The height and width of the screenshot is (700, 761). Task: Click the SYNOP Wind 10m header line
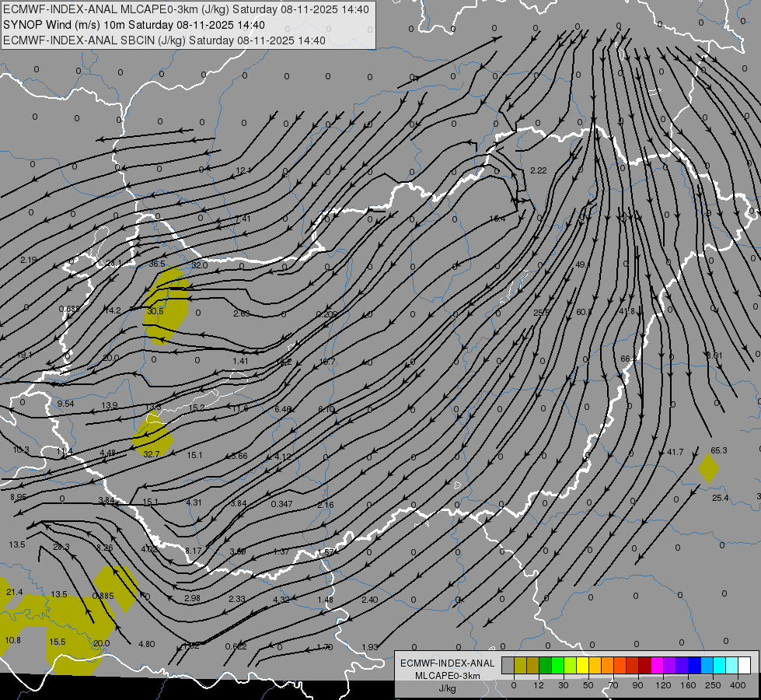134,25
